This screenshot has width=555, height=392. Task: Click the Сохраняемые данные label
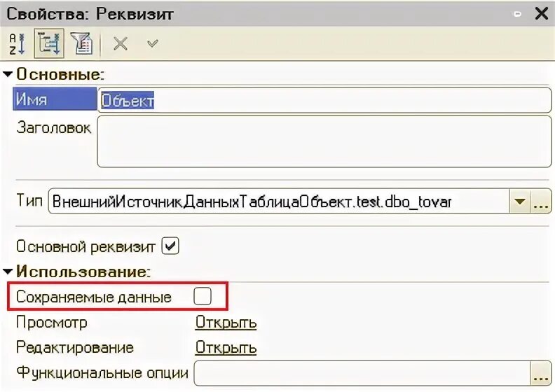point(94,297)
